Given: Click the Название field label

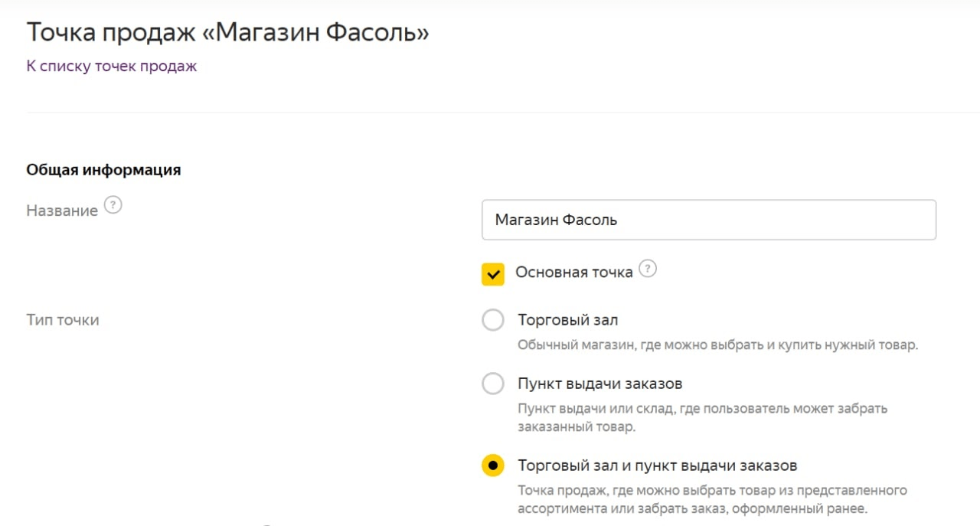Looking at the screenshot, I should [x=62, y=211].
